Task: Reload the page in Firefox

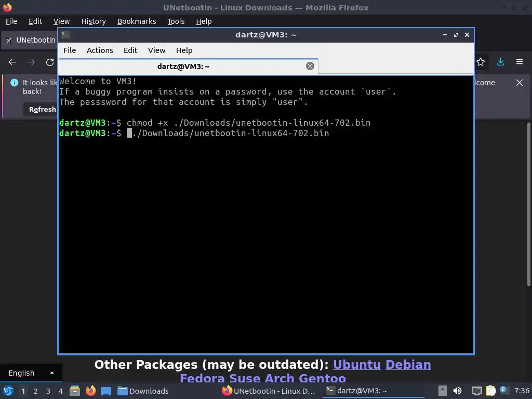Action: [50, 62]
